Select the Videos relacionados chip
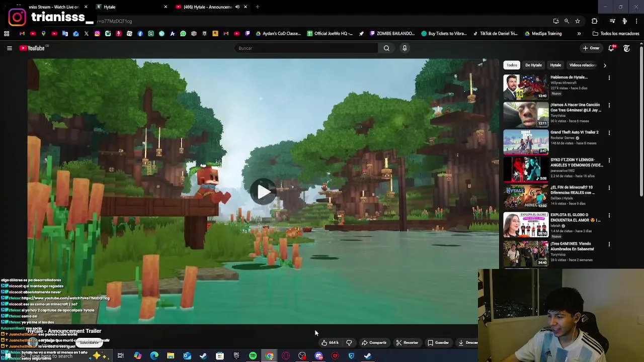Viewport: 644px width, 362px height. click(583, 65)
